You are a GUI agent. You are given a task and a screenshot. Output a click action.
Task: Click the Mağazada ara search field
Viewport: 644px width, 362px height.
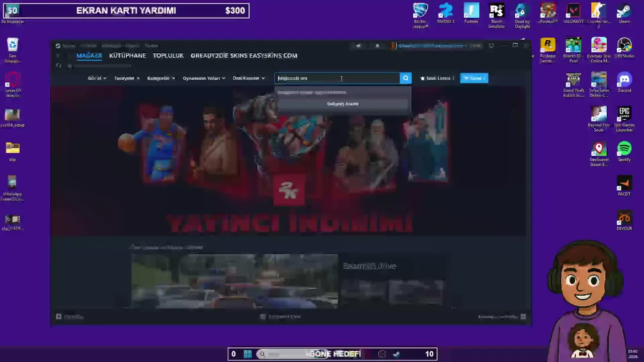tap(337, 78)
